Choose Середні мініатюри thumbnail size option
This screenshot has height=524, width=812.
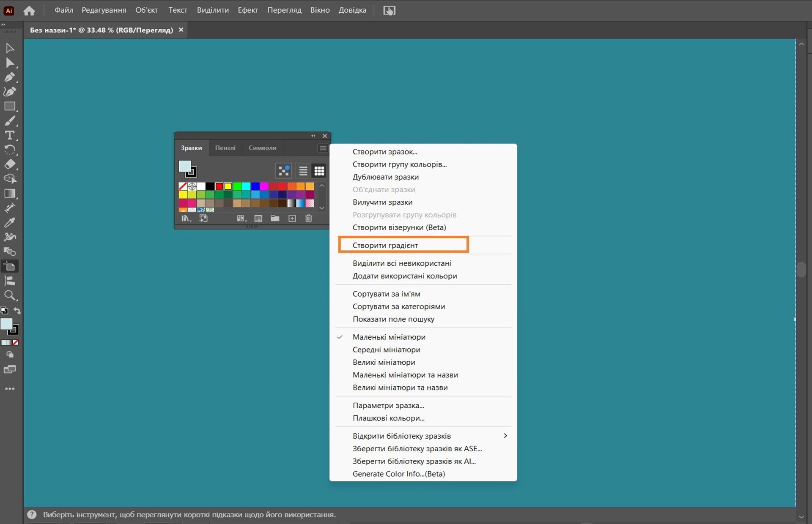coord(386,349)
